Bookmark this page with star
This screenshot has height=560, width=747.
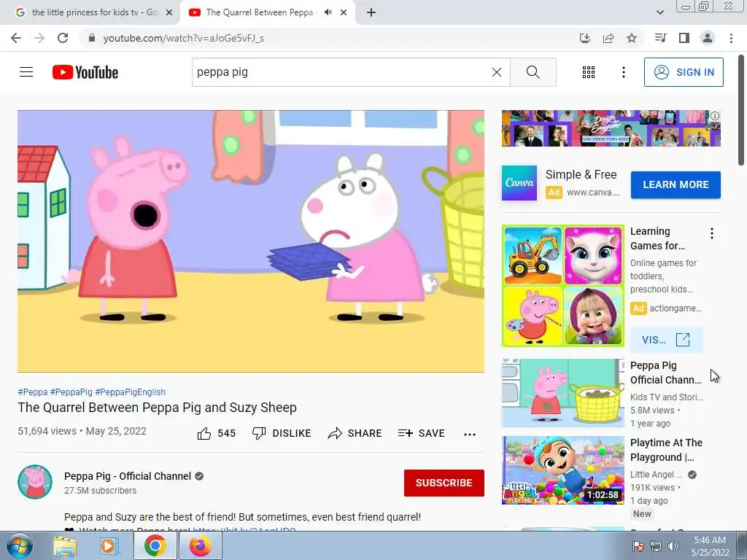(632, 38)
